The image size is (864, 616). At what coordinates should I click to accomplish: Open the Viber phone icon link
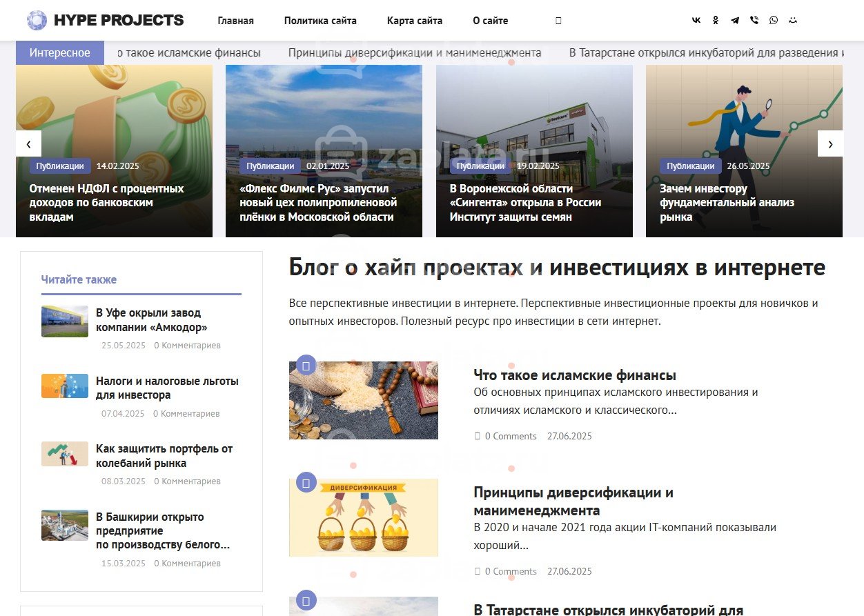(x=754, y=21)
